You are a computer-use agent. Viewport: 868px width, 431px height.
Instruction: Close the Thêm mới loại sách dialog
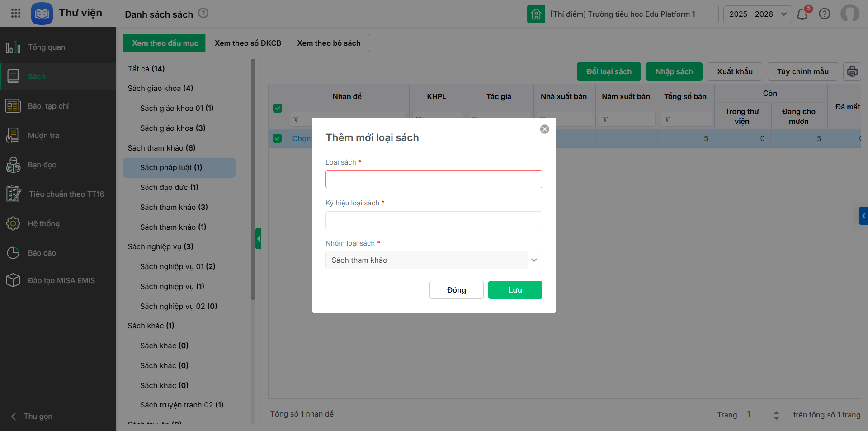(545, 129)
